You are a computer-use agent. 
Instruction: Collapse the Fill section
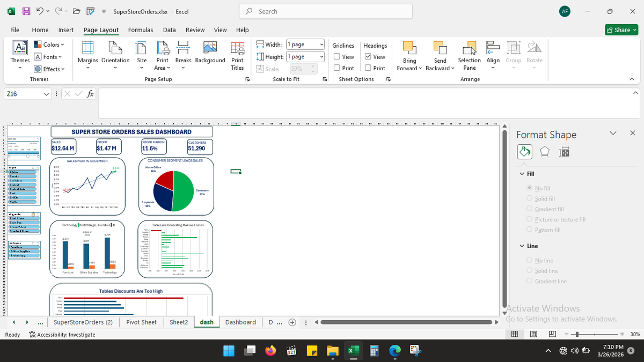point(522,174)
